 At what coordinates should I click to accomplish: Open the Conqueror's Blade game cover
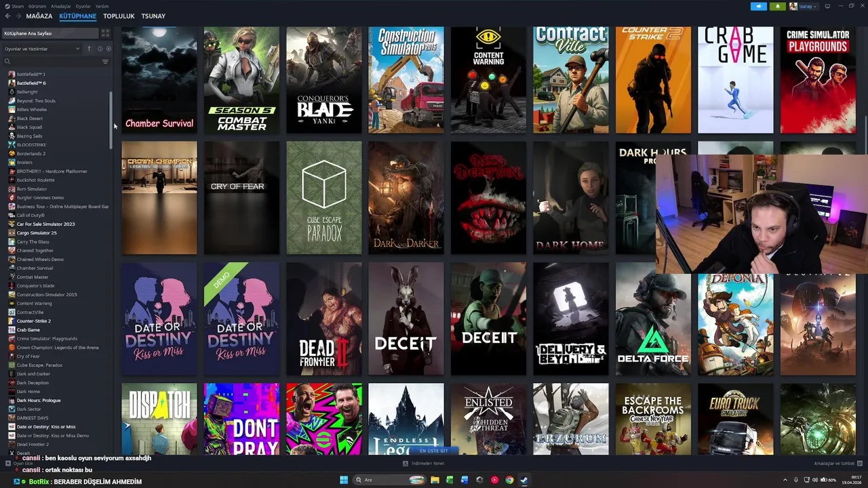pyautogui.click(x=323, y=80)
